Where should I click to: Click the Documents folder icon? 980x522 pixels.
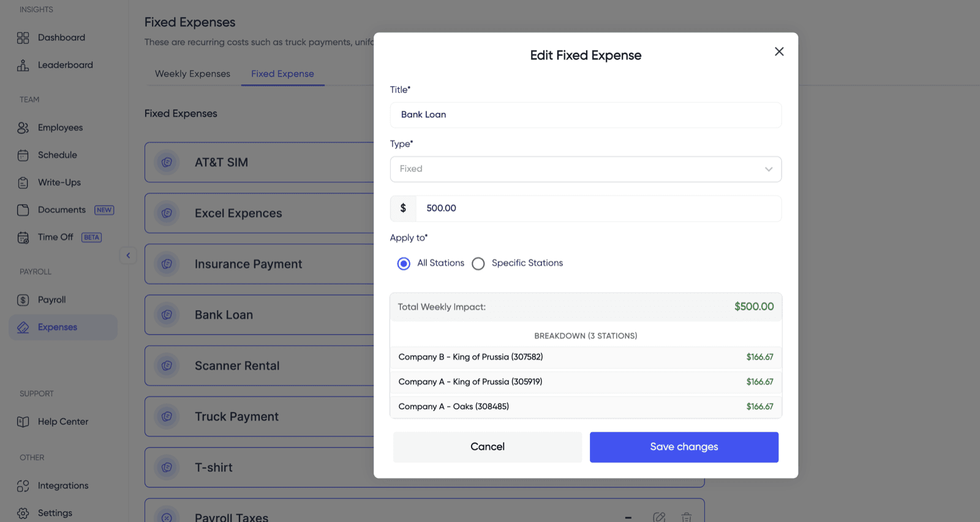23,210
